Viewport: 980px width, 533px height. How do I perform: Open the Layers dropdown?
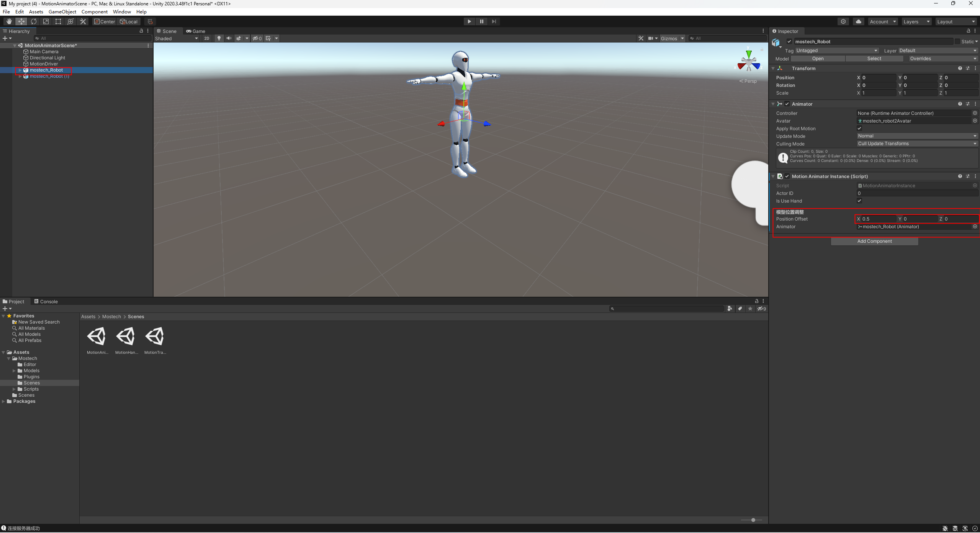[x=916, y=21]
